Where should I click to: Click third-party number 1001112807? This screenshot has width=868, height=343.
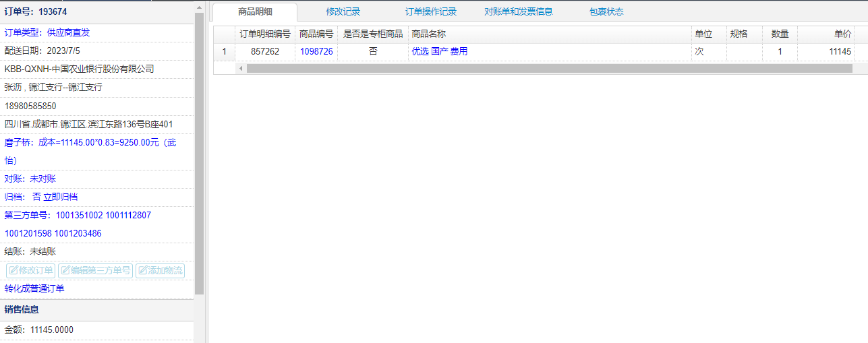tap(128, 215)
